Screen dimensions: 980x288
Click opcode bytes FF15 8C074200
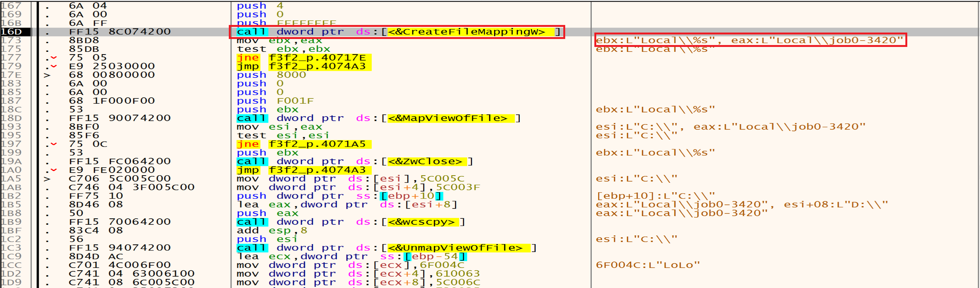pos(119,32)
